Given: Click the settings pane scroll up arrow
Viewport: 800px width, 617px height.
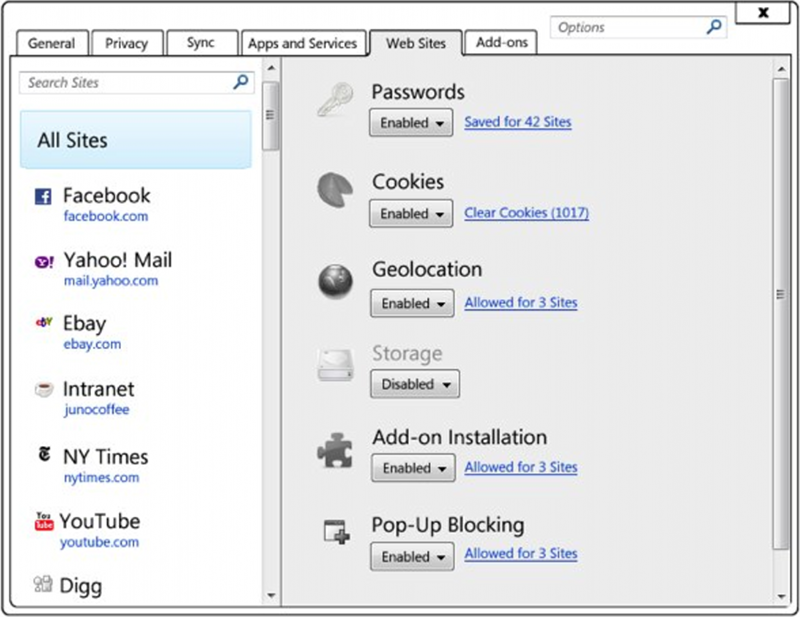Looking at the screenshot, I should pyautogui.click(x=781, y=68).
